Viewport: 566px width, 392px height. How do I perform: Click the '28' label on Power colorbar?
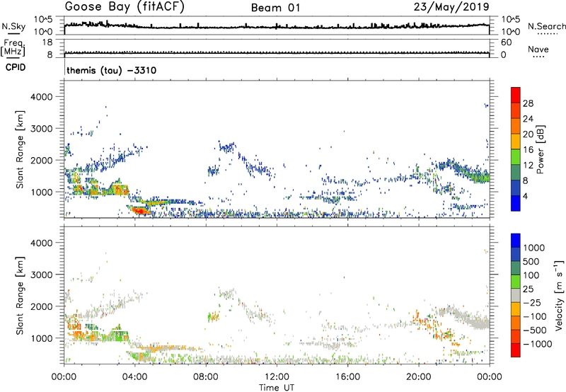[x=528, y=103]
